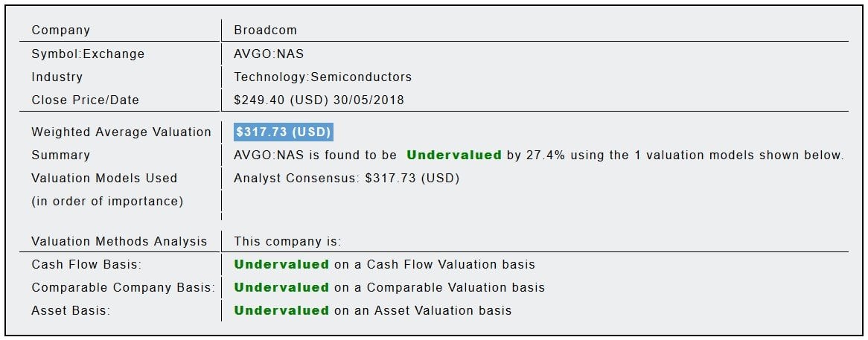Click Undervalued on a Cash Flow Valuation basis

coord(281,265)
